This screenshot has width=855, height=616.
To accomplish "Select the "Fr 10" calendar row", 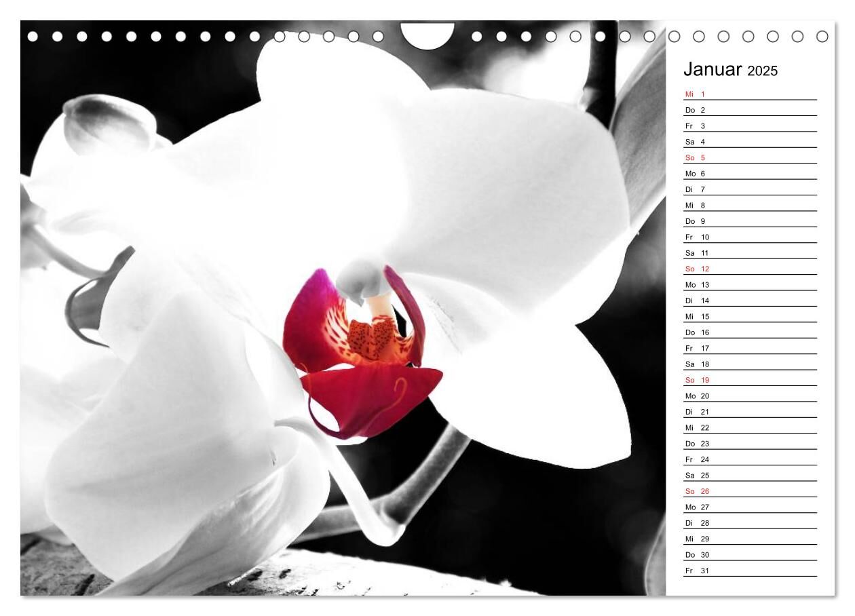I will click(x=697, y=237).
